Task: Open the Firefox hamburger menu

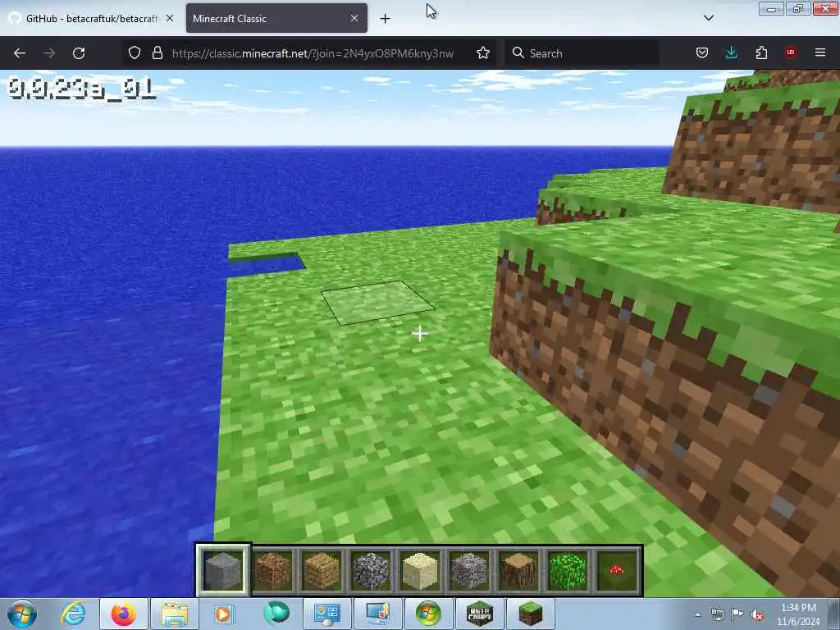Action: pyautogui.click(x=820, y=52)
